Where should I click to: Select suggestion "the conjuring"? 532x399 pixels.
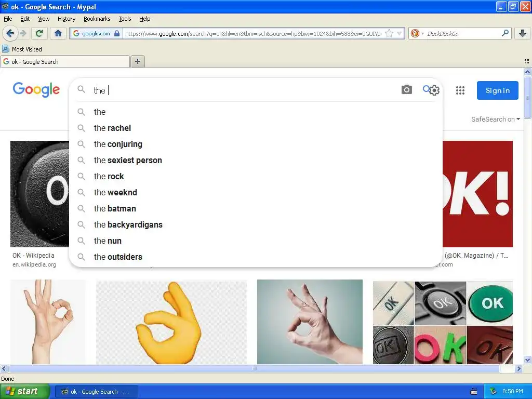256,144
